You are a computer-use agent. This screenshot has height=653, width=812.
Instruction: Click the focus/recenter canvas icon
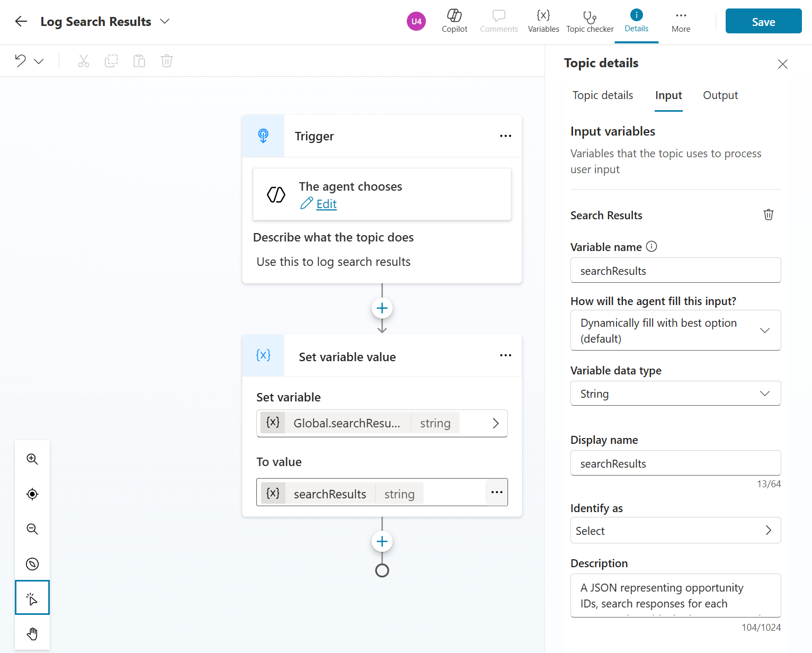(32, 494)
